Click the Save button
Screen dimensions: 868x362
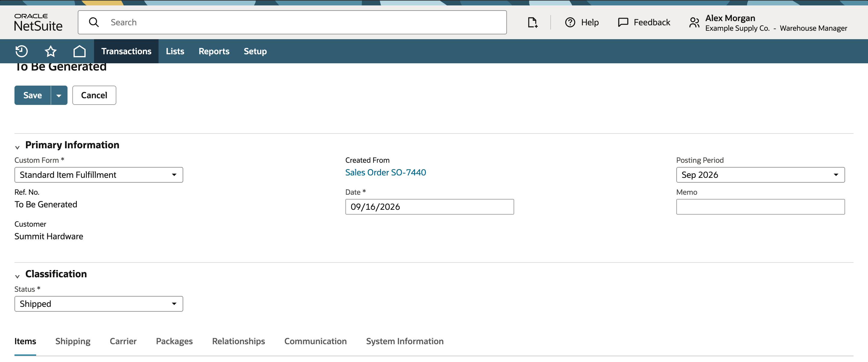click(x=33, y=95)
